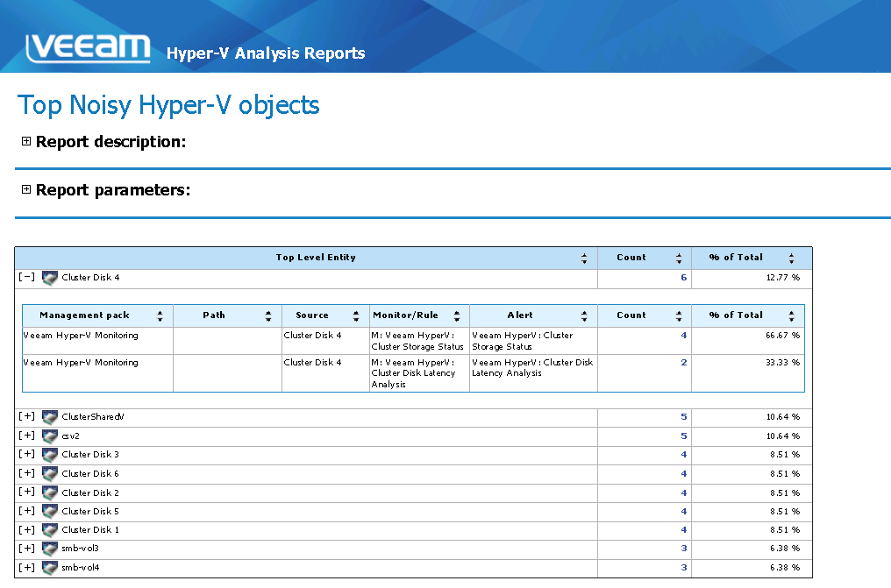The width and height of the screenshot is (891, 588).
Task: Click the Cluster Disk 2 entity icon
Action: [x=50, y=493]
